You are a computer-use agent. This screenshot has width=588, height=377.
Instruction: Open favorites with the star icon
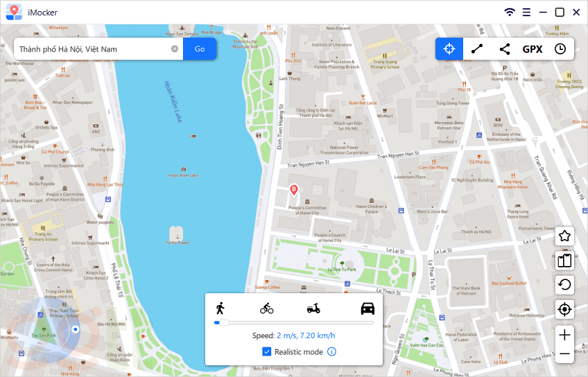[564, 236]
